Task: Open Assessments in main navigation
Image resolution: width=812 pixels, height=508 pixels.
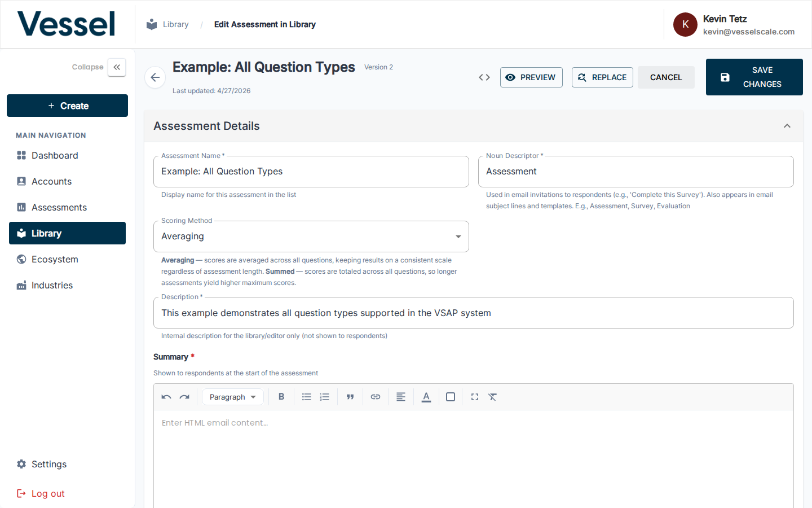Action: 67,207
